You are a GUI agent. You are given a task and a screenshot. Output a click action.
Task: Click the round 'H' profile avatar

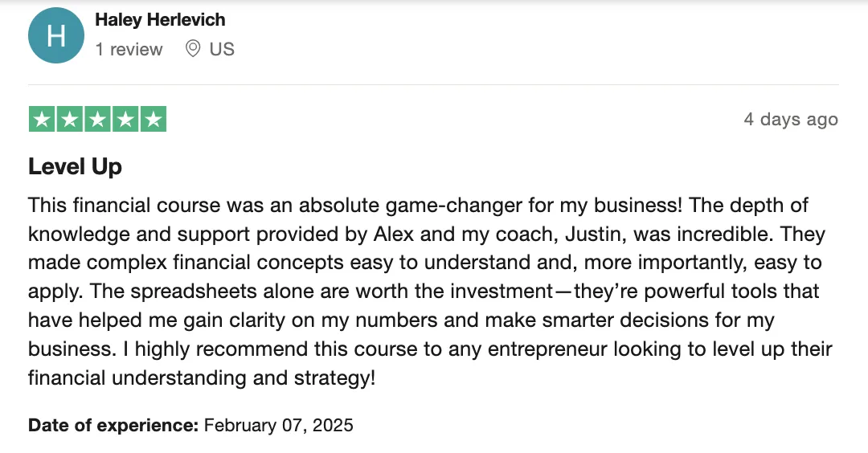(56, 35)
